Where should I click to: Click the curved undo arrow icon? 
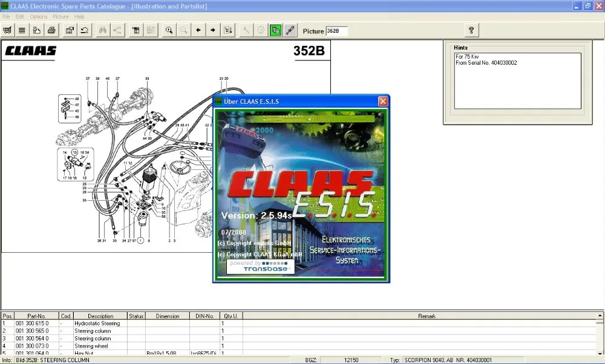coord(85,30)
